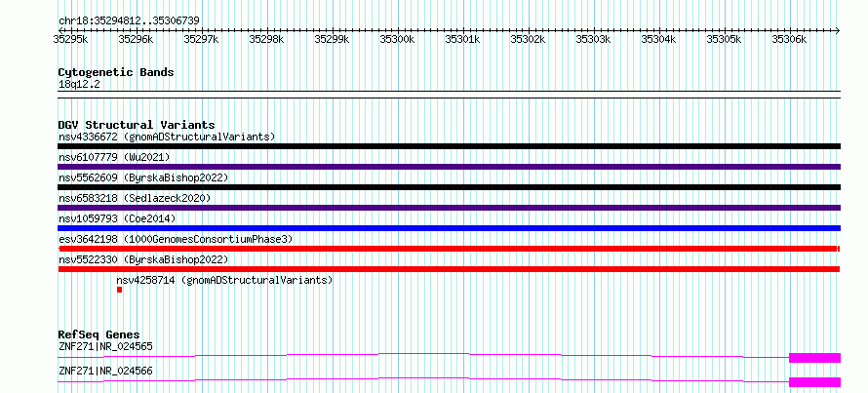Click the 35302k ruler tick label
This screenshot has height=393, width=868.
tap(528, 39)
